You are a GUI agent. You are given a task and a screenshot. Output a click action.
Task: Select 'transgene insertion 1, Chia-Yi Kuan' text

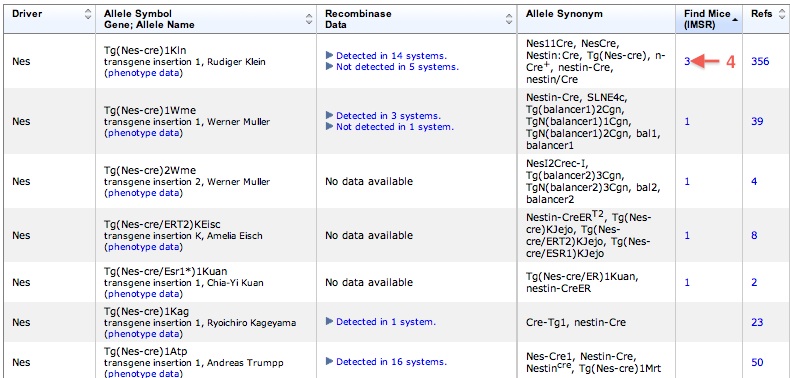tap(183, 283)
